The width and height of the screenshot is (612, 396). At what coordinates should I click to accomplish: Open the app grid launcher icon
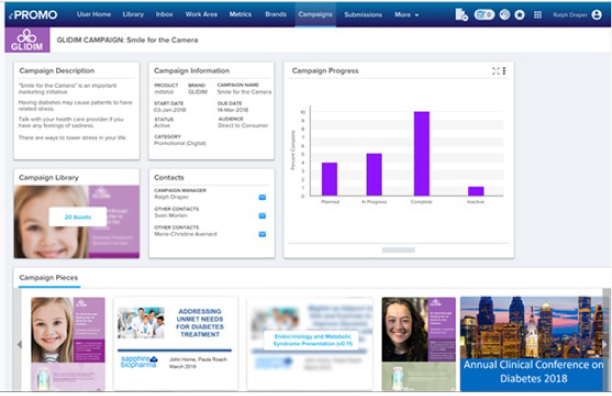(x=537, y=15)
